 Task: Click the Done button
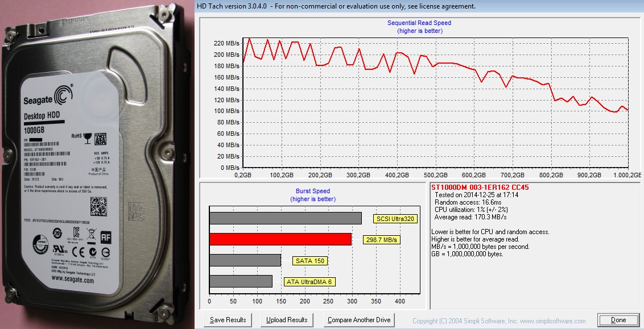[618, 320]
